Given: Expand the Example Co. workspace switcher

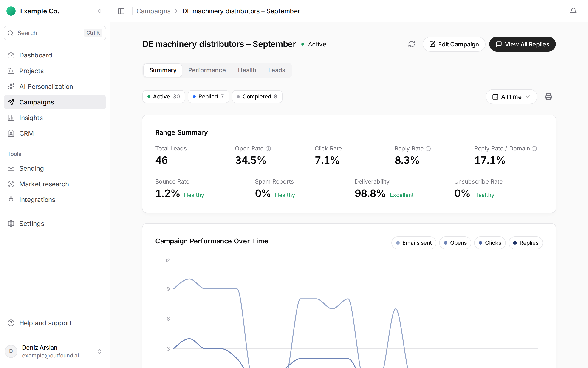Looking at the screenshot, I should point(55,11).
